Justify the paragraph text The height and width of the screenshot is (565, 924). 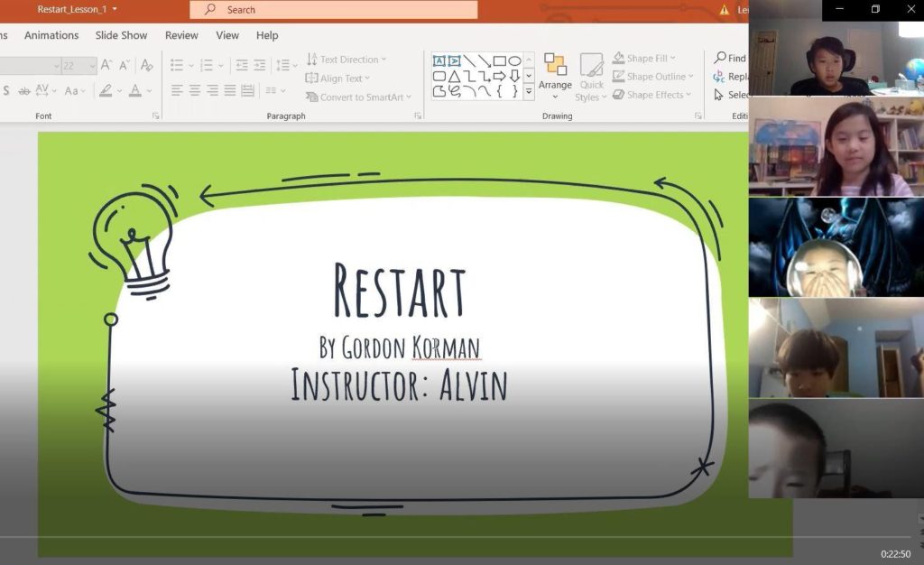230,90
